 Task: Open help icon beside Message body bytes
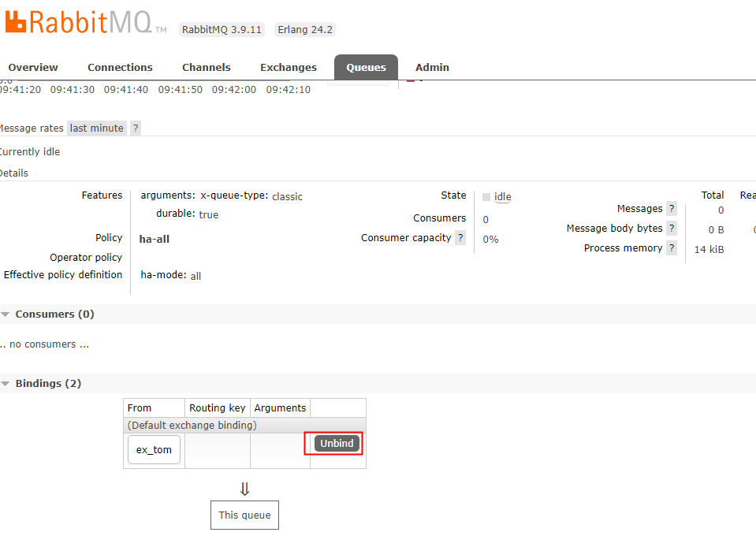click(x=672, y=228)
